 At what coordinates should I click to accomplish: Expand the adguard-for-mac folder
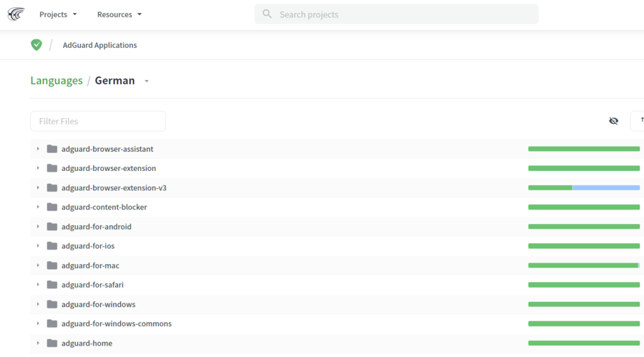(38, 265)
